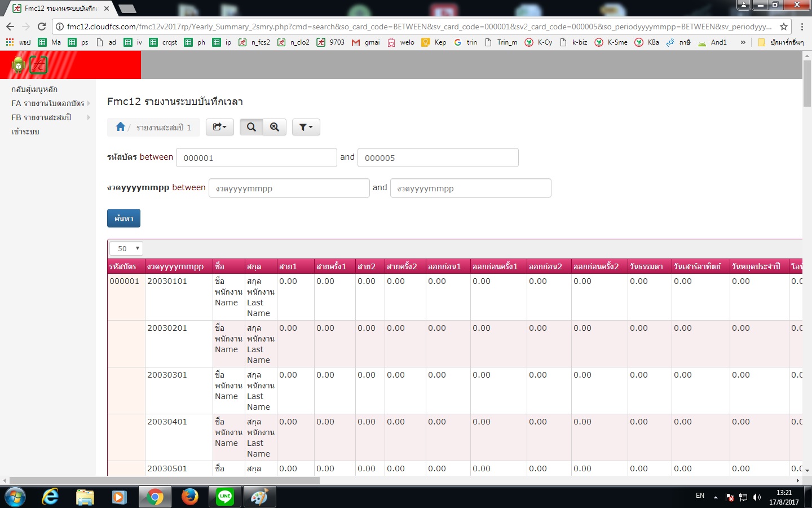Click the quick search magnifier button
Screen dimensions: 812x508
point(251,127)
